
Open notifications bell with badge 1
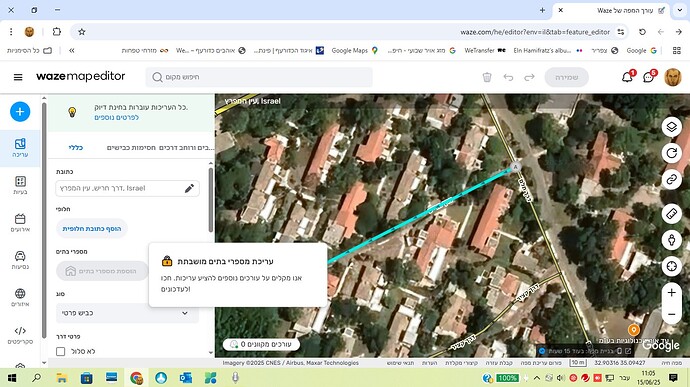coord(628,77)
